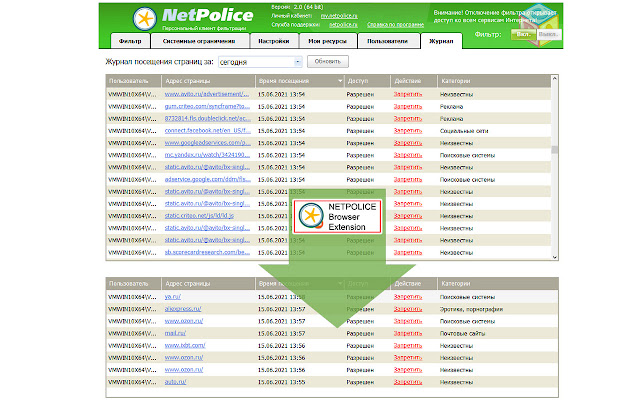The width and height of the screenshot is (640, 400).
Task: Go to the Настройки tab
Action: [x=274, y=41]
